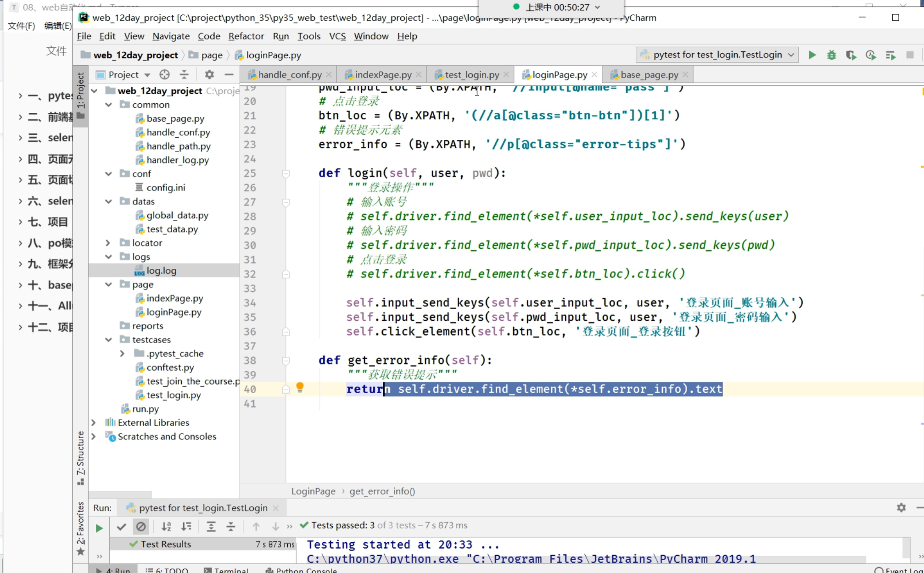The image size is (924, 573).
Task: Click get_error_info() in the breadcrumb
Action: (x=382, y=491)
